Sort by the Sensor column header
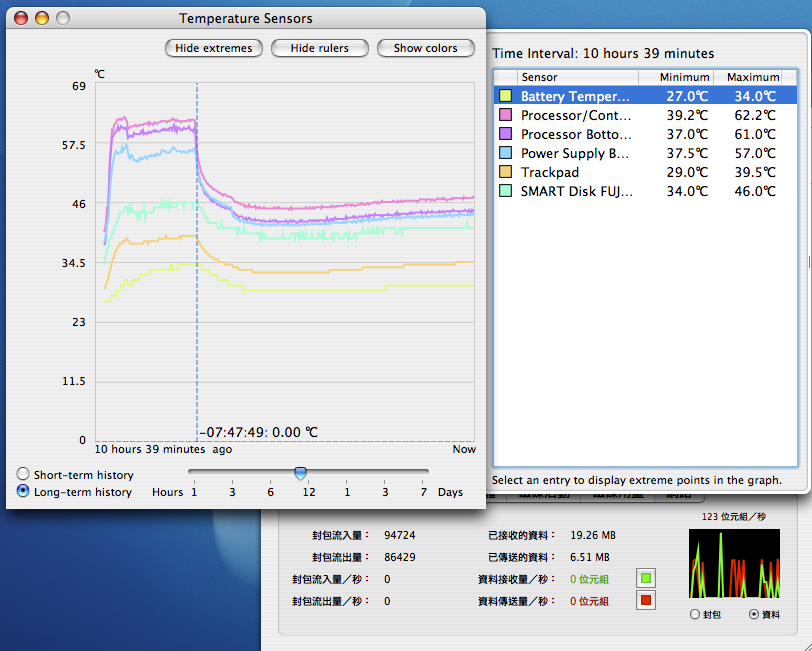Viewport: 812px width, 651px height. (578, 77)
